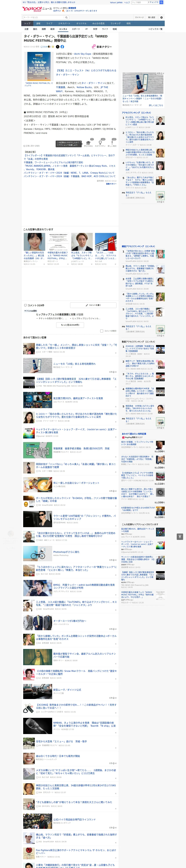Select the 経済 category
This screenshot has width=186, height=868.
click(x=52, y=29)
